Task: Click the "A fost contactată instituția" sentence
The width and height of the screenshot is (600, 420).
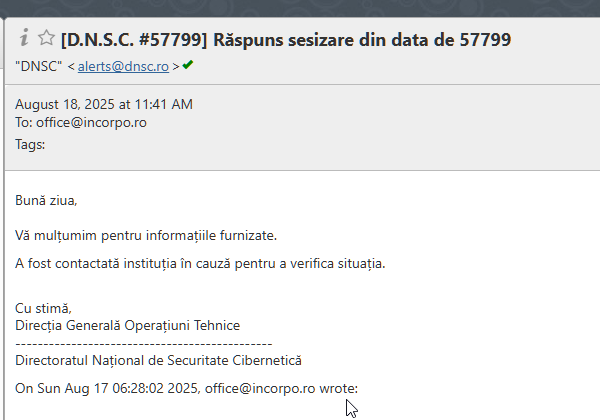Action: (200, 263)
